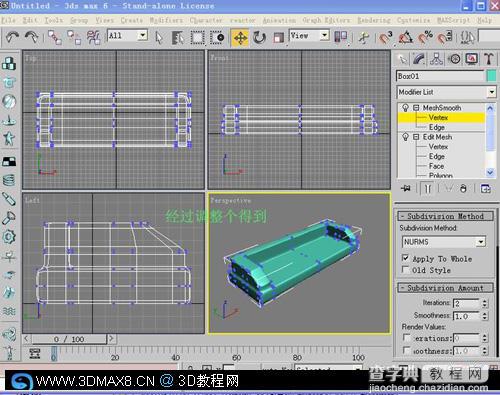Switch to the Utilities hammer tab
Screen dimensions: 500x395
[489, 59]
